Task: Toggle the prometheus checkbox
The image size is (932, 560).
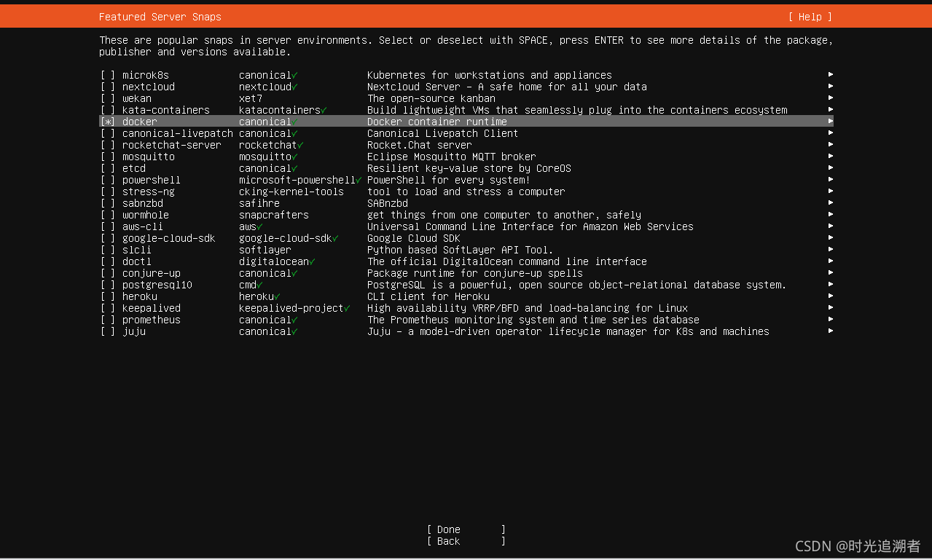Action: (108, 320)
